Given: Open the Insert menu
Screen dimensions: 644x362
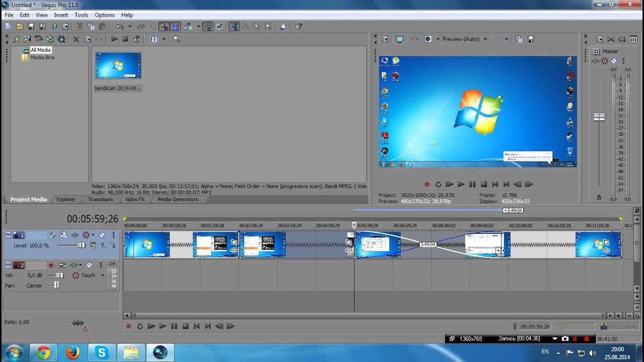Looking at the screenshot, I should click(61, 15).
